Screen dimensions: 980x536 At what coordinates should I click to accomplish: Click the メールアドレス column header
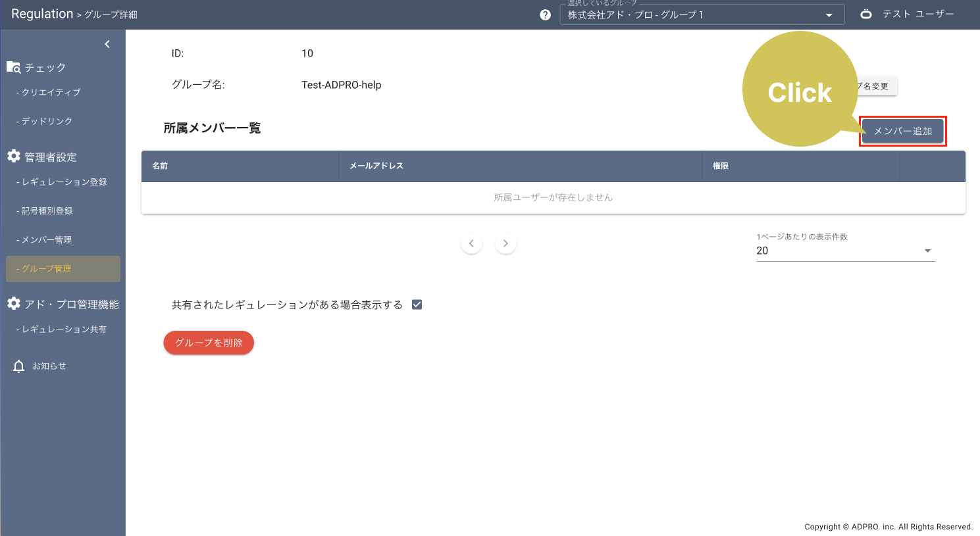(376, 166)
